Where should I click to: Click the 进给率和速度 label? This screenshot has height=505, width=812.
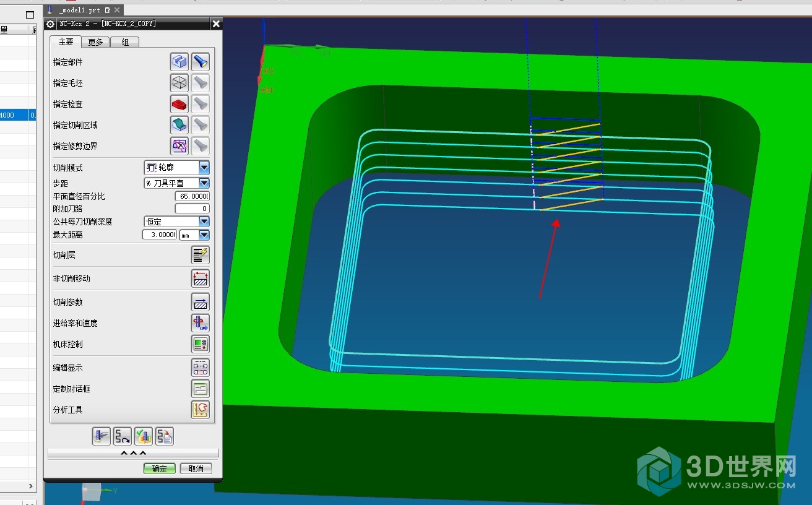(76, 323)
